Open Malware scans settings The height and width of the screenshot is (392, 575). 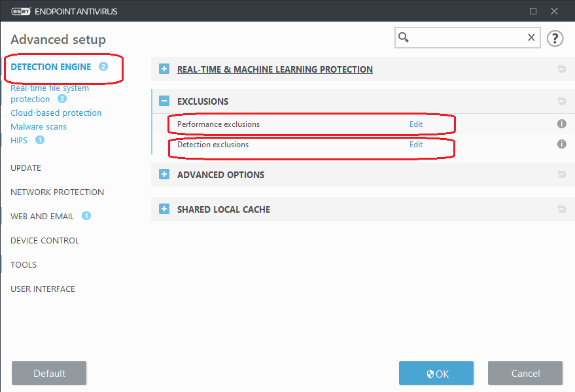point(39,126)
